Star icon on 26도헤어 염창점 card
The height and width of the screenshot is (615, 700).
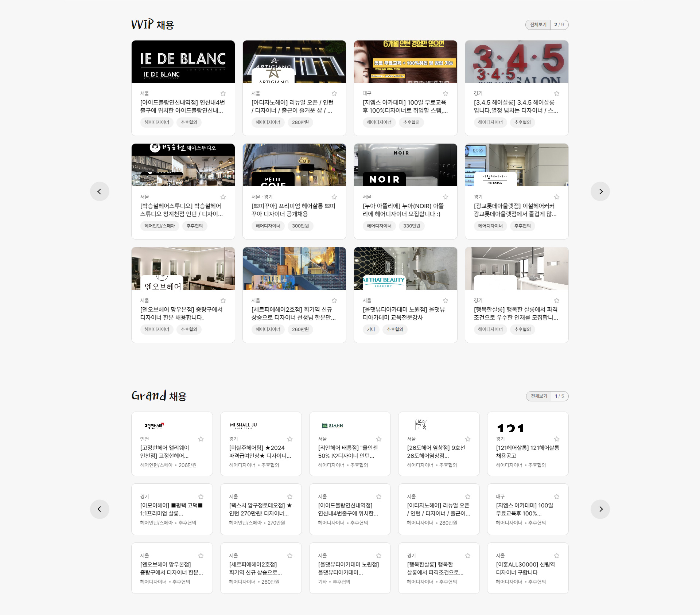tap(468, 439)
